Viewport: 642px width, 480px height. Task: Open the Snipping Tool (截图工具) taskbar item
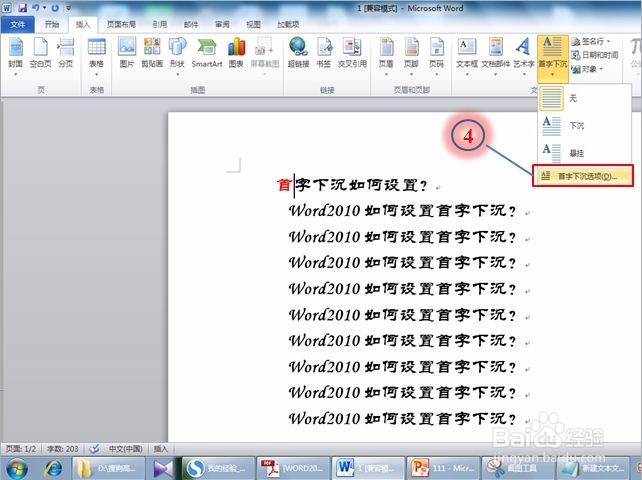pyautogui.click(x=518, y=469)
